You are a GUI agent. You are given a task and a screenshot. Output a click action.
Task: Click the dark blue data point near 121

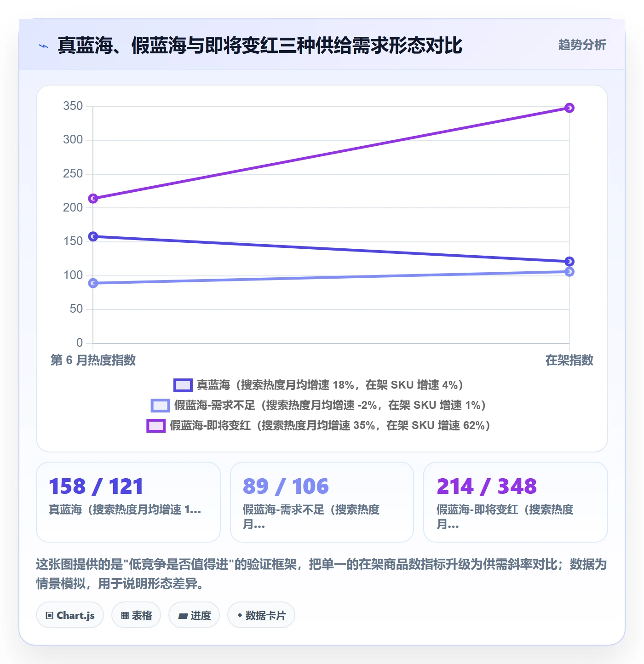coord(569,262)
